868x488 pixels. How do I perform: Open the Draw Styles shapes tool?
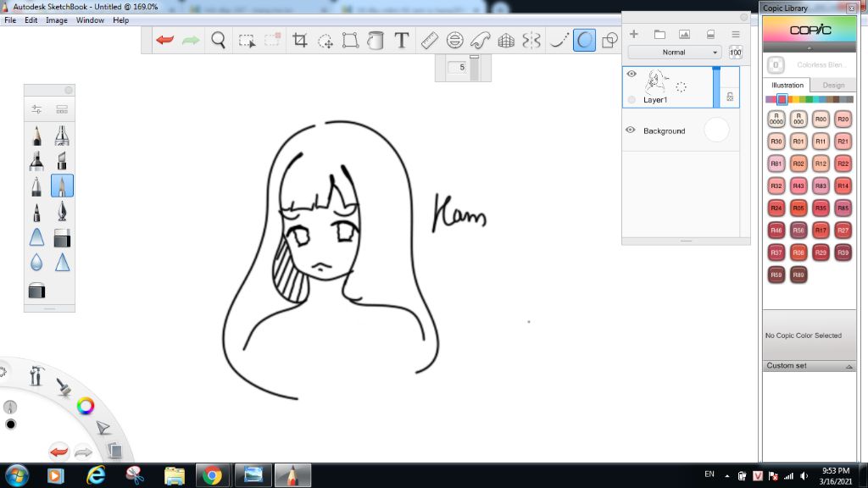[609, 41]
